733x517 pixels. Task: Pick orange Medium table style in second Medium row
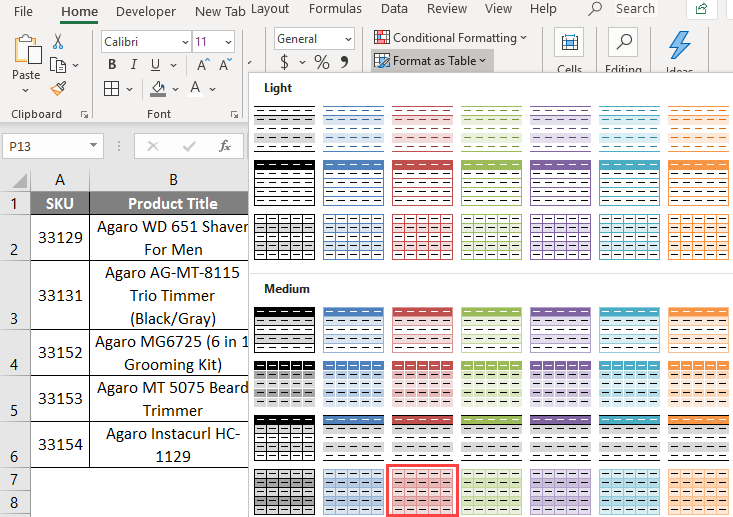point(698,383)
